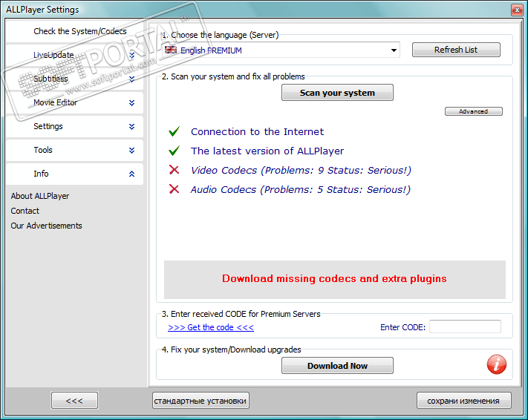The width and height of the screenshot is (528, 420).
Task: Follow the Get the code link
Action: pos(211,327)
